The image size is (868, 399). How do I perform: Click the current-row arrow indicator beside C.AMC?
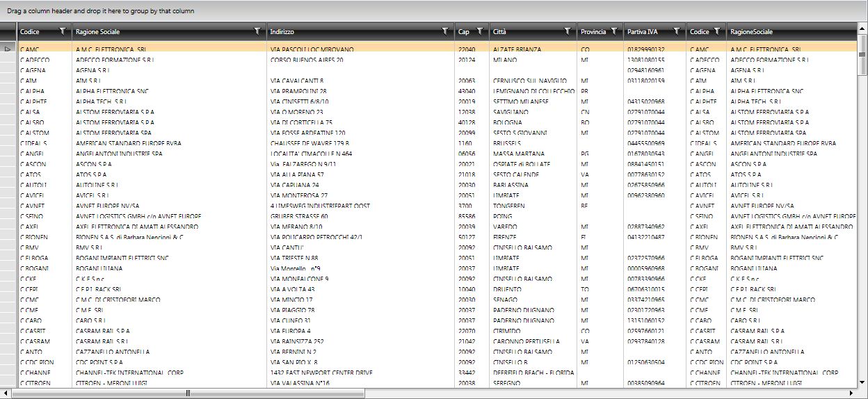coord(8,49)
